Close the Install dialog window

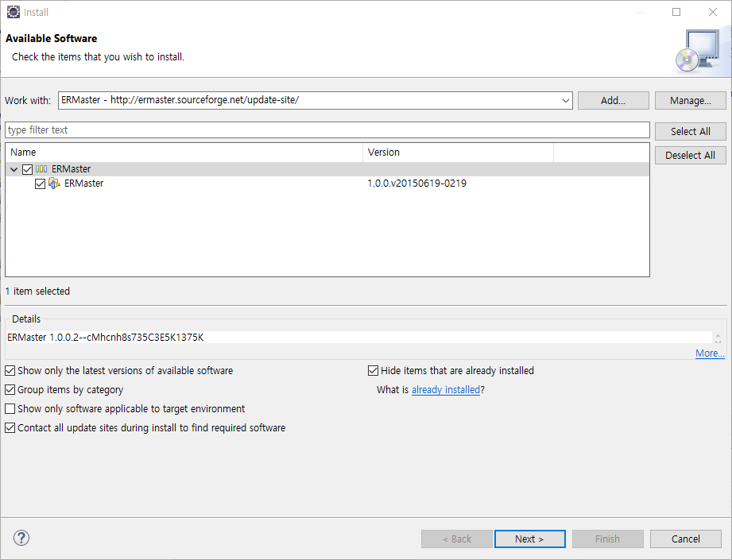click(x=712, y=12)
